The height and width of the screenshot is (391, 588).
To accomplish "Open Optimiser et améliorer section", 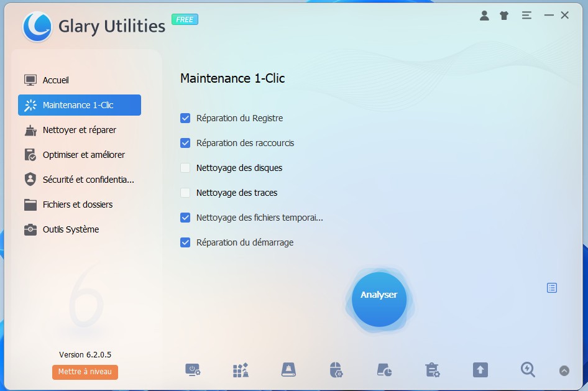I will click(x=80, y=155).
